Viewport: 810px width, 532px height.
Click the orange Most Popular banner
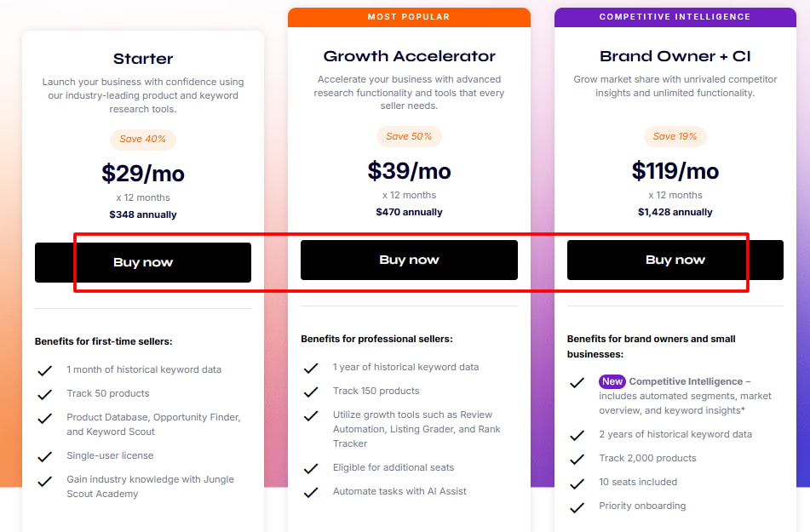click(409, 17)
